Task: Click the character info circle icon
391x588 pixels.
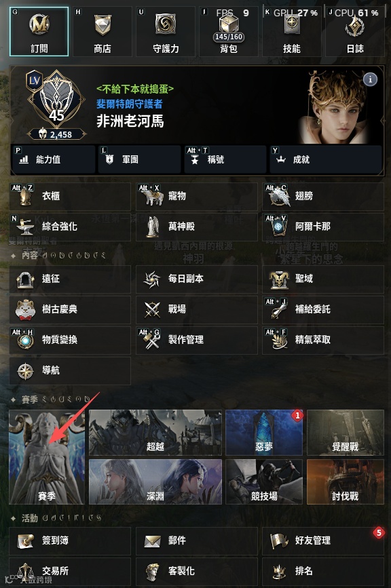Action: tap(371, 79)
